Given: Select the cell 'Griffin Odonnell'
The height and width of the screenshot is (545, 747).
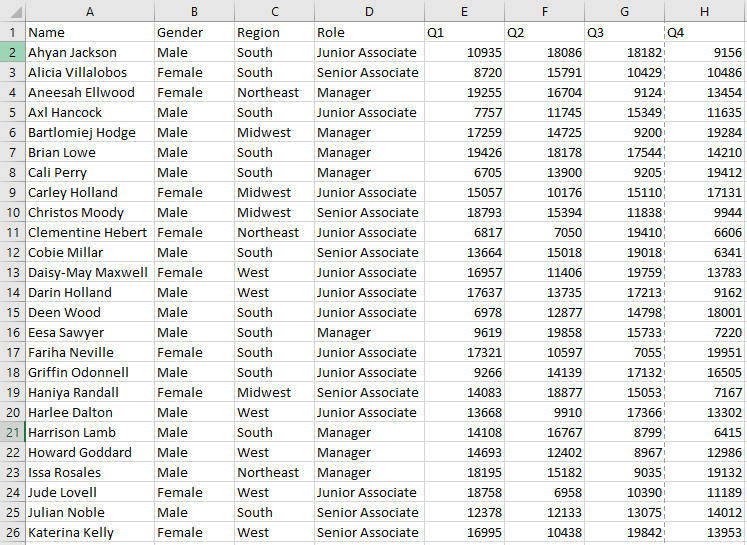Looking at the screenshot, I should tap(90, 372).
